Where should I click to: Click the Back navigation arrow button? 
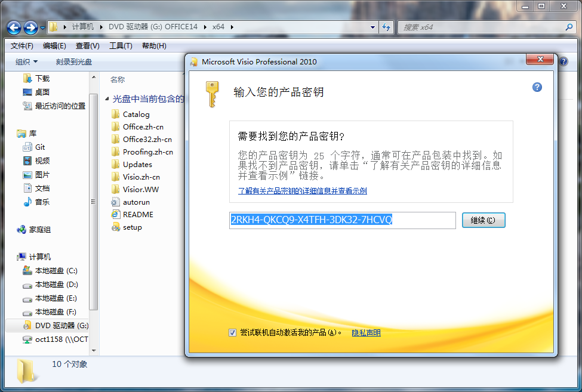(x=14, y=27)
